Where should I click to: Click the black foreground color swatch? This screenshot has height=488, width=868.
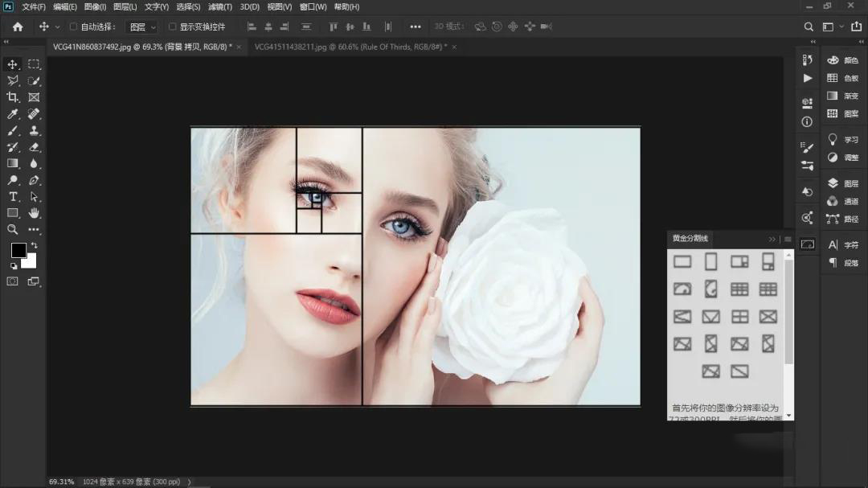click(x=18, y=250)
